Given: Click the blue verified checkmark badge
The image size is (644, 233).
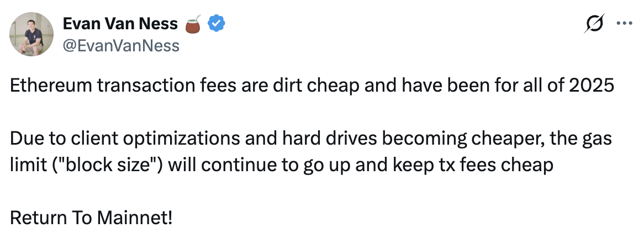Looking at the screenshot, I should point(215,24).
